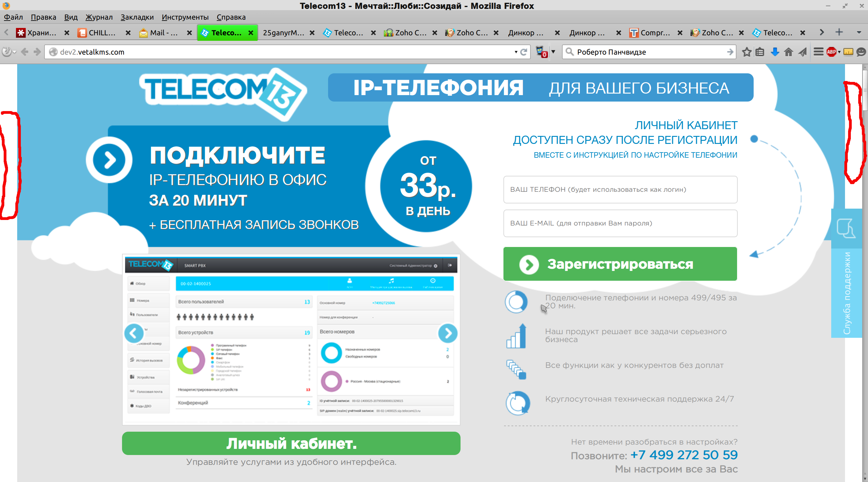Open the Служба поддержки side tab

click(847, 293)
